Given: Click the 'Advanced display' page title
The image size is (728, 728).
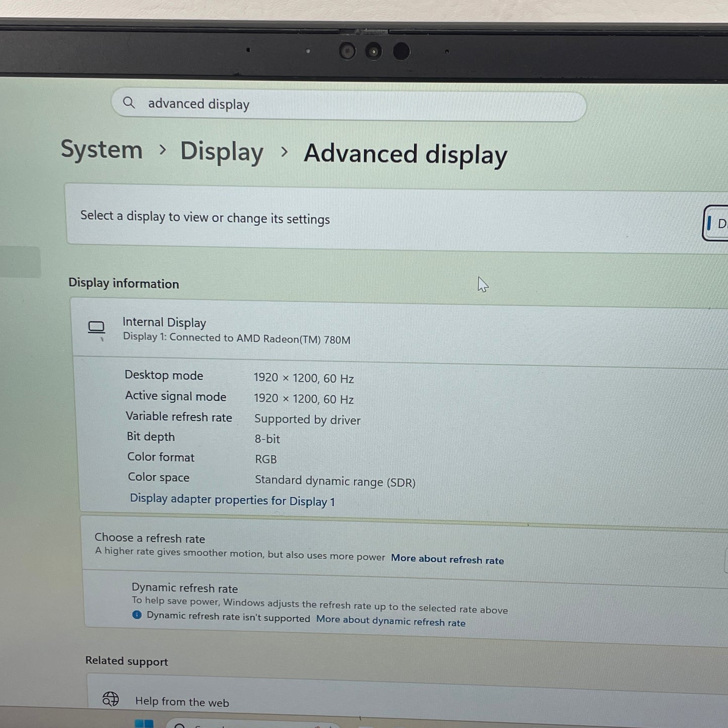Looking at the screenshot, I should pos(406,154).
